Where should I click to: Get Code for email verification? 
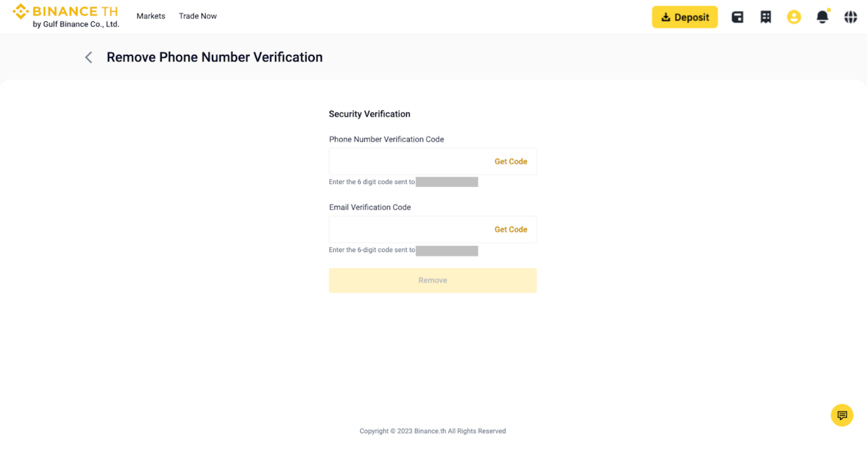(510, 229)
